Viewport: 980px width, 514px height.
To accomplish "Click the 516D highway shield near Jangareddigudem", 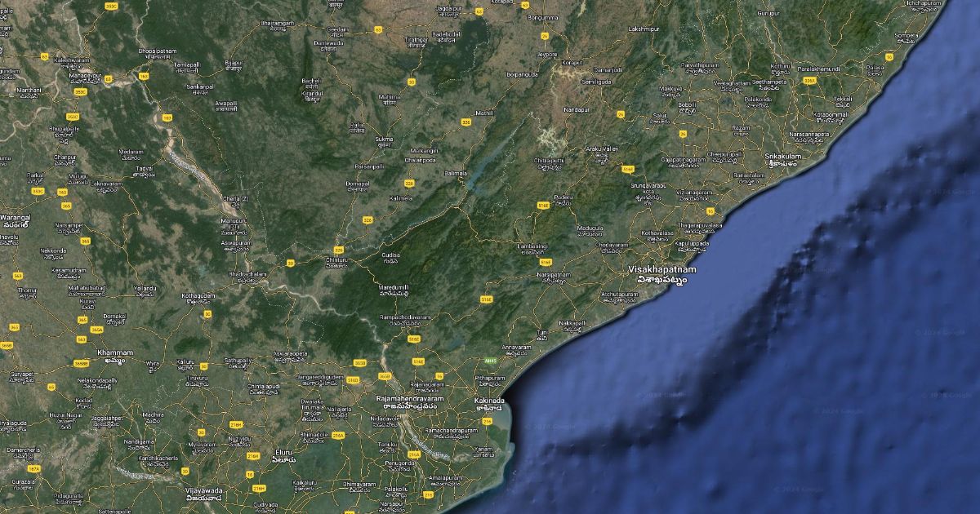I will coord(353,380).
